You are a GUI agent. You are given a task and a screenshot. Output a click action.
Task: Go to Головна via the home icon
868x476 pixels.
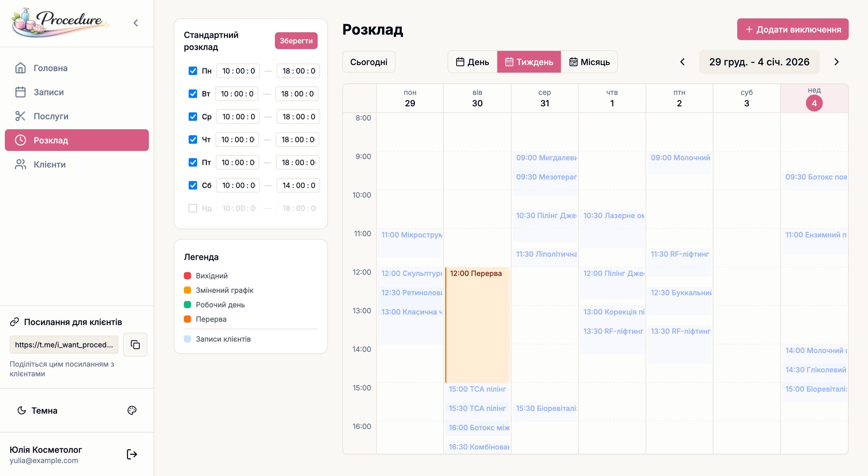(20, 68)
